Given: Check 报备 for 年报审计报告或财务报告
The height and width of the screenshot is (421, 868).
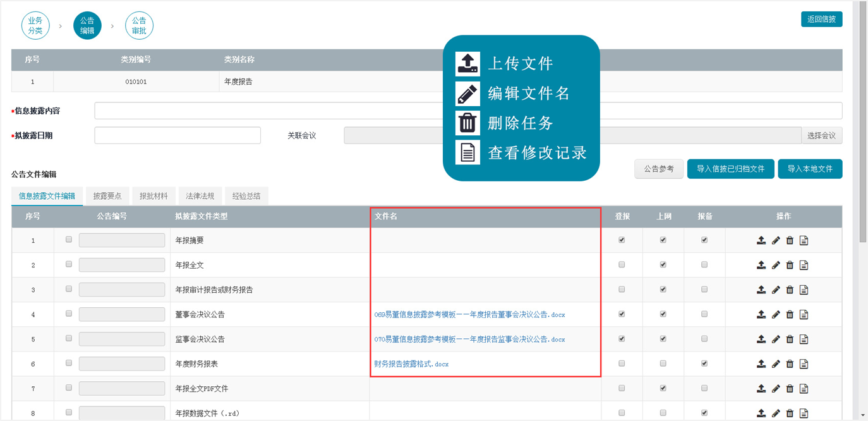Looking at the screenshot, I should click(704, 289).
